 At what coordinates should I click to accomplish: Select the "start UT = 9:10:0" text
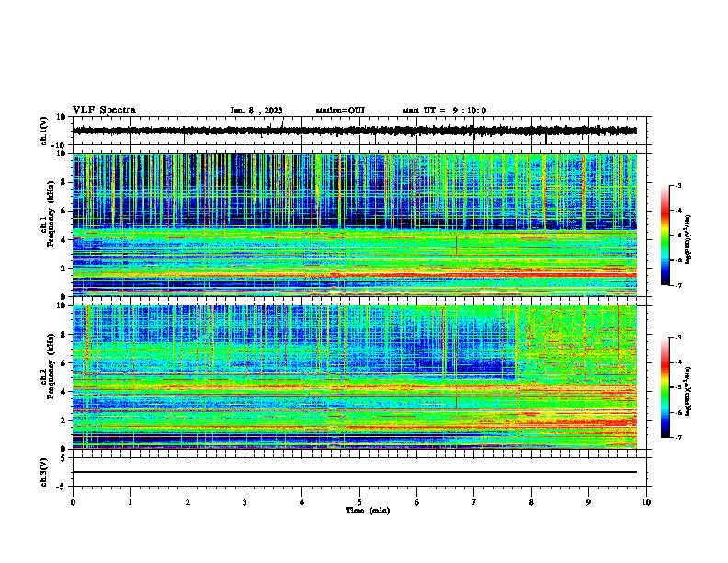tap(444, 110)
